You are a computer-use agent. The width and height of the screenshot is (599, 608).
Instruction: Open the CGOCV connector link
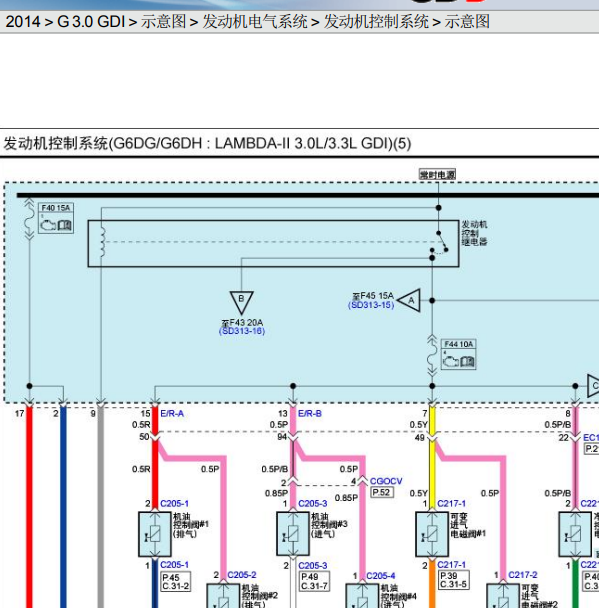[386, 481]
